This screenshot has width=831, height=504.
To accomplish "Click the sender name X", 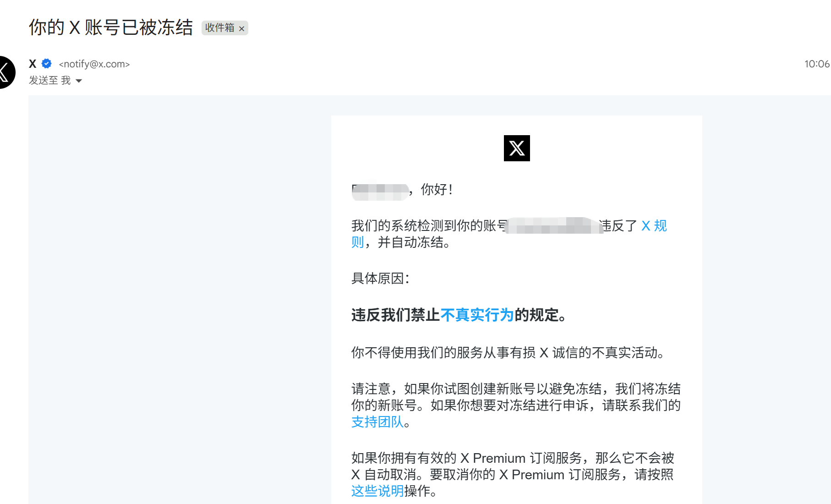I will coord(33,64).
